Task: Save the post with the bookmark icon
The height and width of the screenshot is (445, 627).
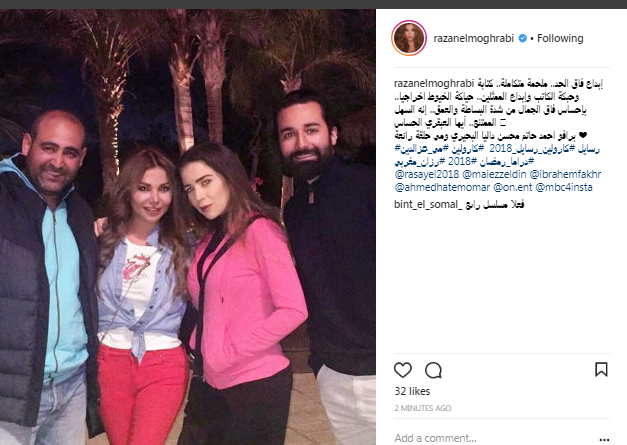Action: tap(601, 369)
